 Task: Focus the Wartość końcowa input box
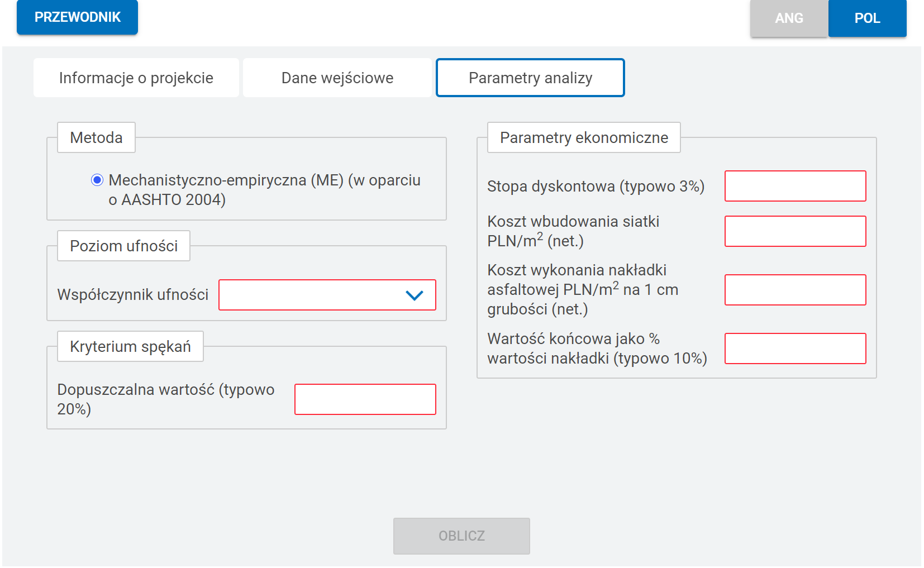(x=795, y=349)
